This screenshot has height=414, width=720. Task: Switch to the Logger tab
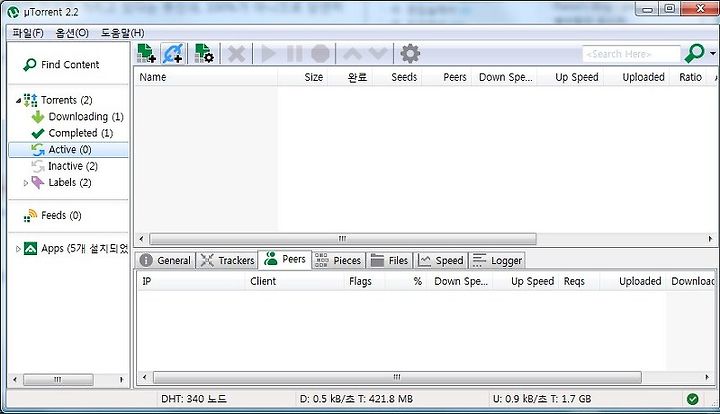click(x=497, y=260)
